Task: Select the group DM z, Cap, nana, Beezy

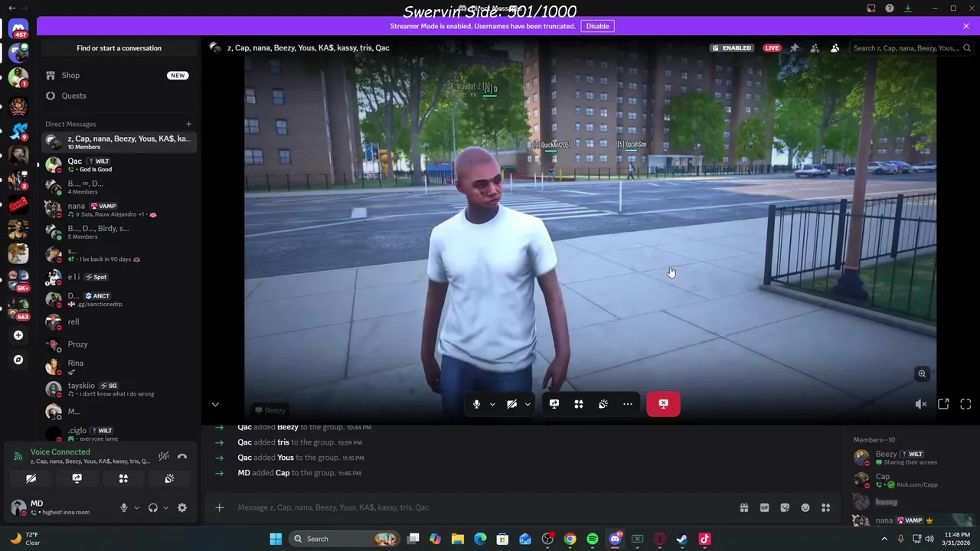Action: pyautogui.click(x=119, y=142)
